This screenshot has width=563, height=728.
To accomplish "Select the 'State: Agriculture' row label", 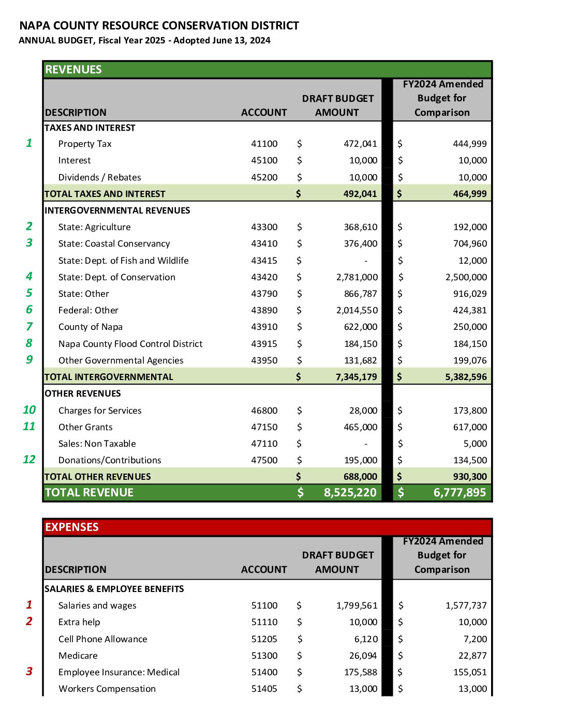I will (95, 227).
